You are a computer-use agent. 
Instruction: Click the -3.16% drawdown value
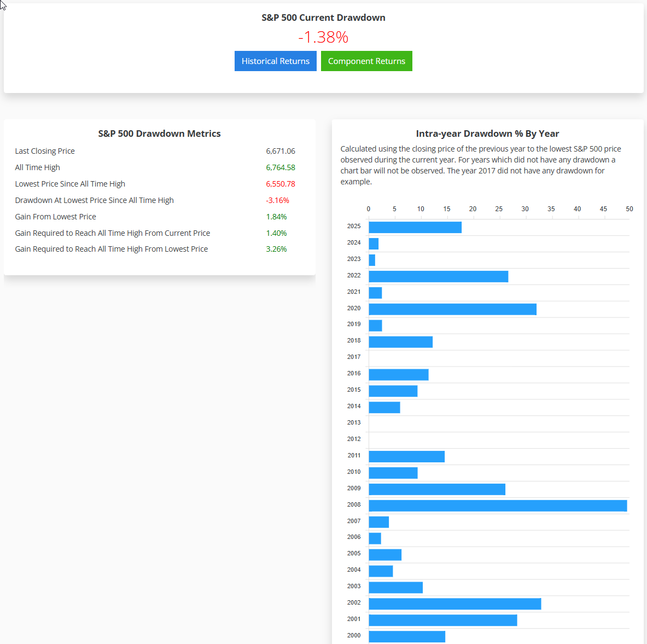tap(277, 200)
